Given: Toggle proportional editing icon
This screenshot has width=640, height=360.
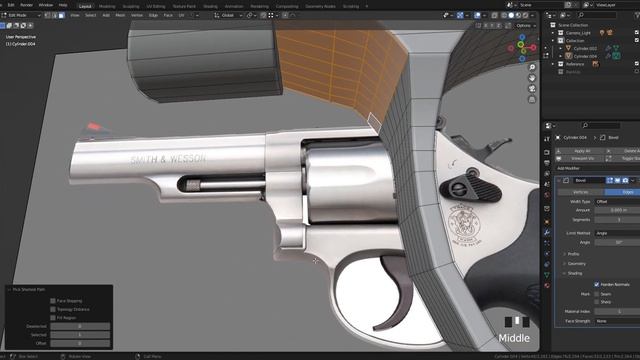Looking at the screenshot, I should 285,15.
